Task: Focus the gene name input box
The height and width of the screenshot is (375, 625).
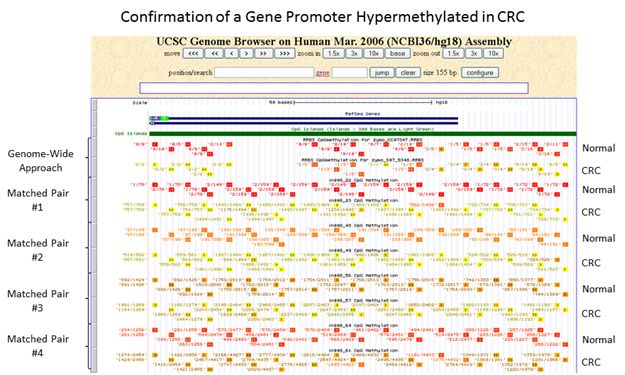Action: click(349, 73)
